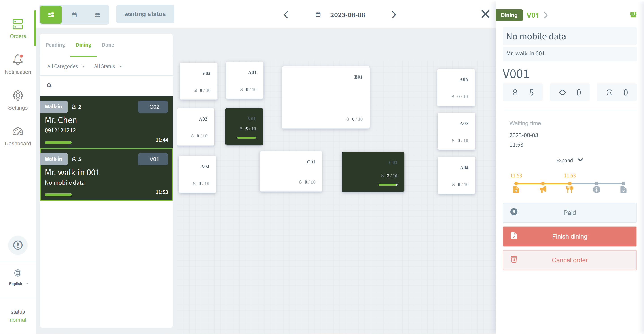Switch to the Done tab
This screenshot has height=334, width=644.
108,45
